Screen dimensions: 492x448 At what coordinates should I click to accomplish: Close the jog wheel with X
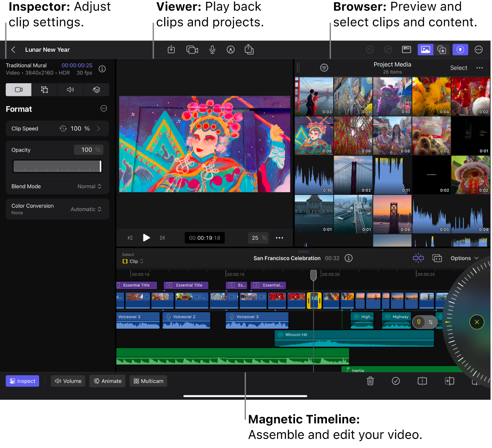[x=477, y=322]
